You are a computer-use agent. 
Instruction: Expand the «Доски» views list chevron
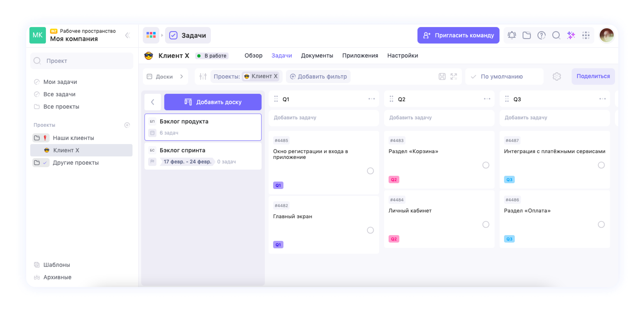[x=182, y=76]
